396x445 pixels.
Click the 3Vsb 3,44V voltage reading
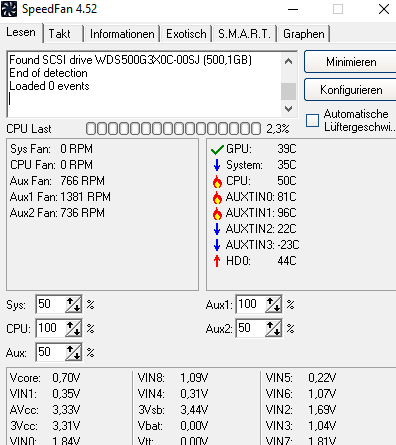(x=173, y=410)
